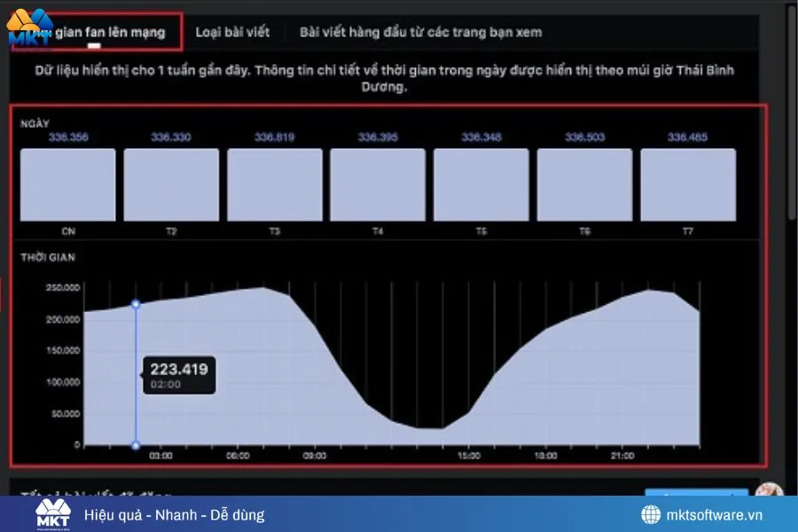Click the 02:00 marker line on the time chart
Viewport: 798px width, 532px height.
[x=135, y=372]
